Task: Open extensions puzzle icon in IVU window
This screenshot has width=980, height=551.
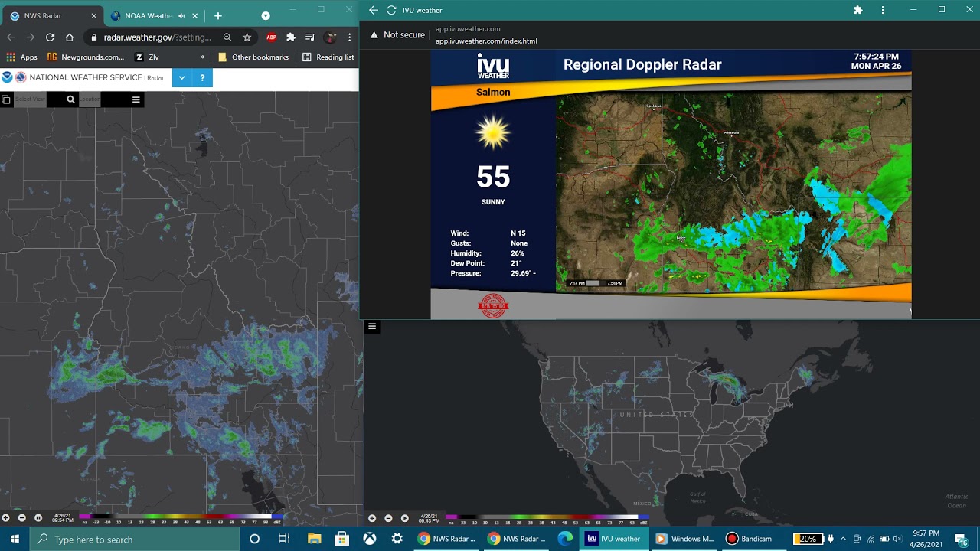Action: click(858, 10)
